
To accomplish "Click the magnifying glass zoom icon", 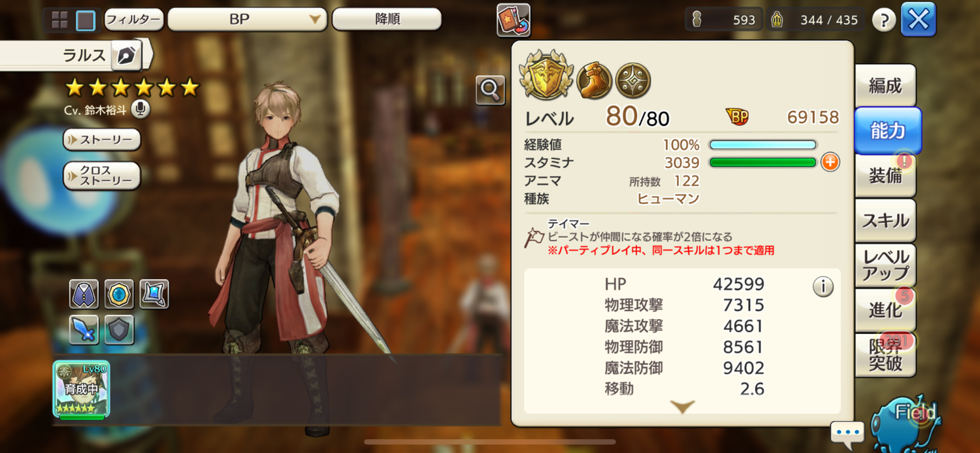I will [490, 90].
